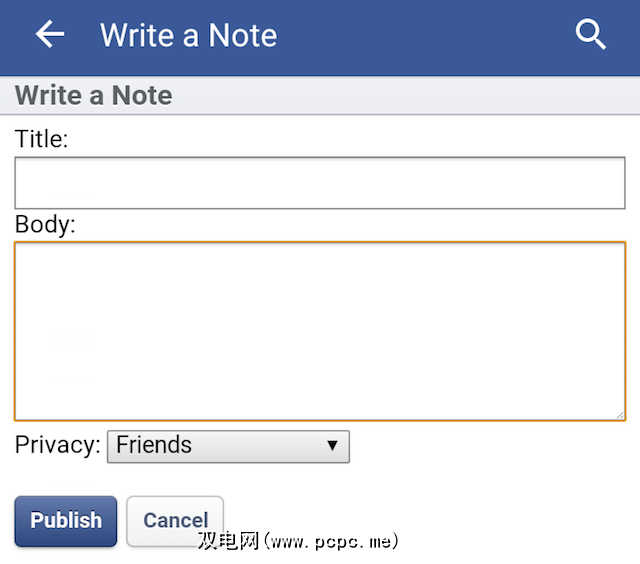Tap the back arrow icon
This screenshot has width=640, height=564.
pyautogui.click(x=49, y=35)
